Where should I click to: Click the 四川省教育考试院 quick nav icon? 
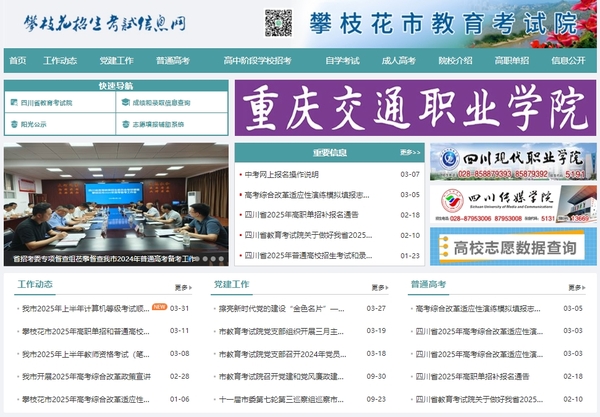[x=14, y=103]
